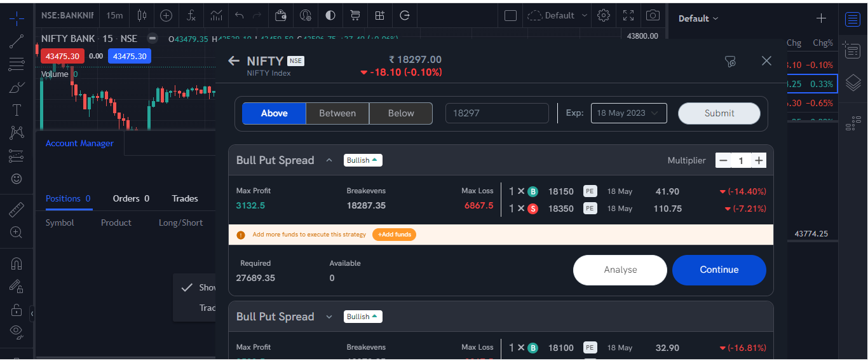Open the chart patterns tool
This screenshot has height=363, width=868.
[x=17, y=133]
